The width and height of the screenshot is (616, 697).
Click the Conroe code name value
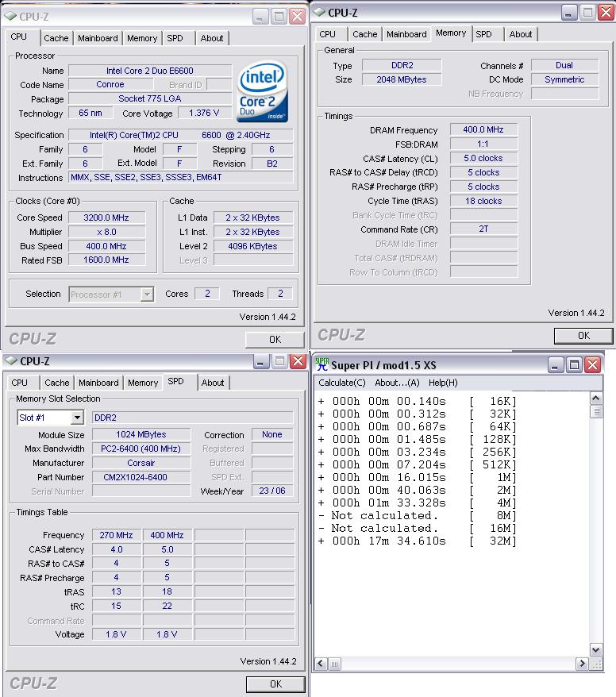[110, 84]
